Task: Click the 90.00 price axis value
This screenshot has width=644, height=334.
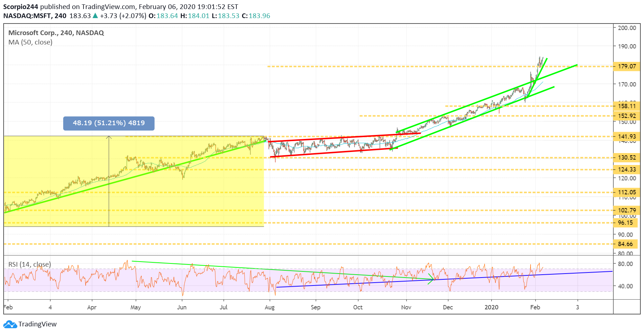Action: pos(626,234)
